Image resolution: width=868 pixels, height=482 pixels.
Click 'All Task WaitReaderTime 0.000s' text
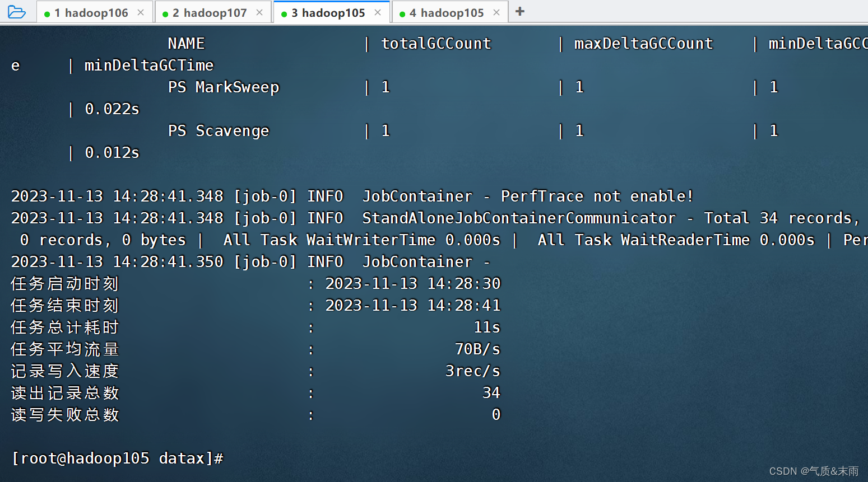(x=676, y=240)
